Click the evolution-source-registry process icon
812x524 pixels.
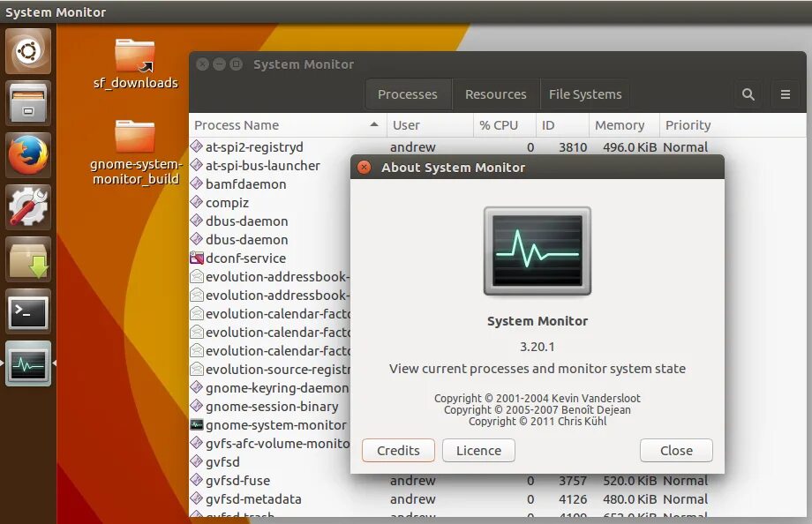tap(196, 369)
